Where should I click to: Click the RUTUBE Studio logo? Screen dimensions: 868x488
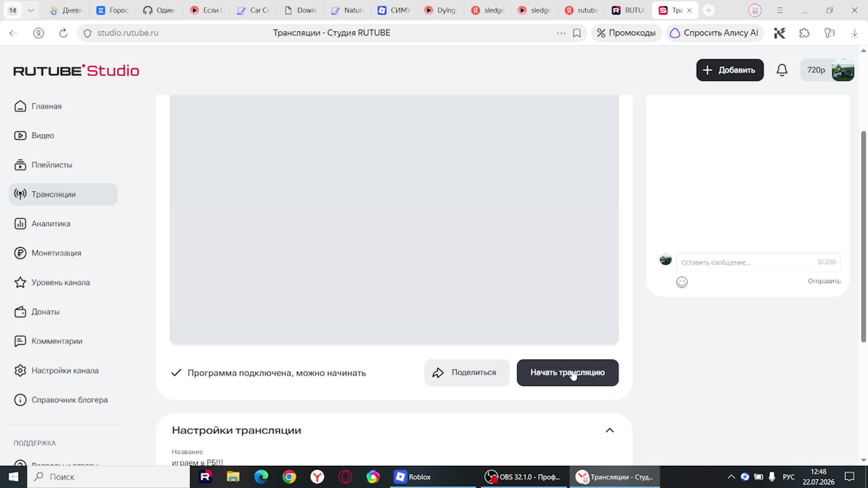76,70
